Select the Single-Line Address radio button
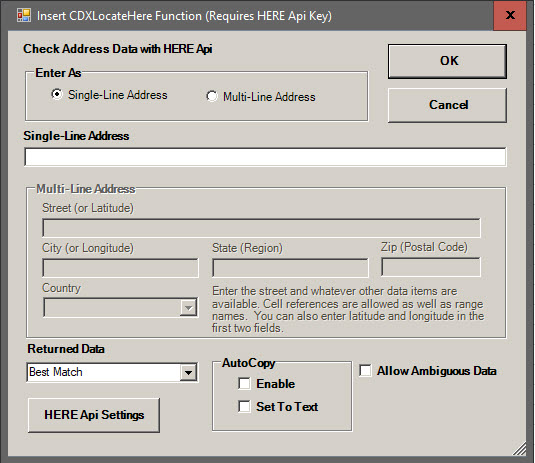 pos(57,94)
